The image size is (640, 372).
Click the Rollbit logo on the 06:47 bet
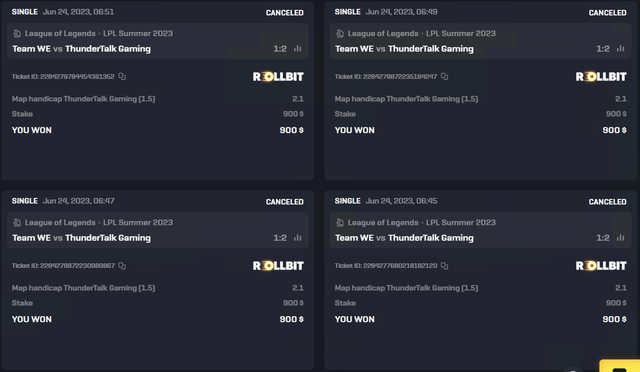tap(278, 266)
